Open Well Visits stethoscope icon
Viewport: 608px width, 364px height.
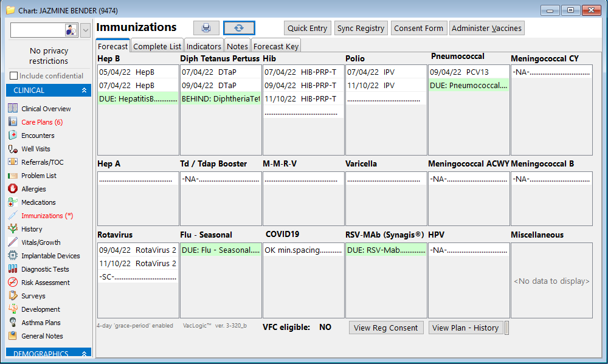pos(13,149)
